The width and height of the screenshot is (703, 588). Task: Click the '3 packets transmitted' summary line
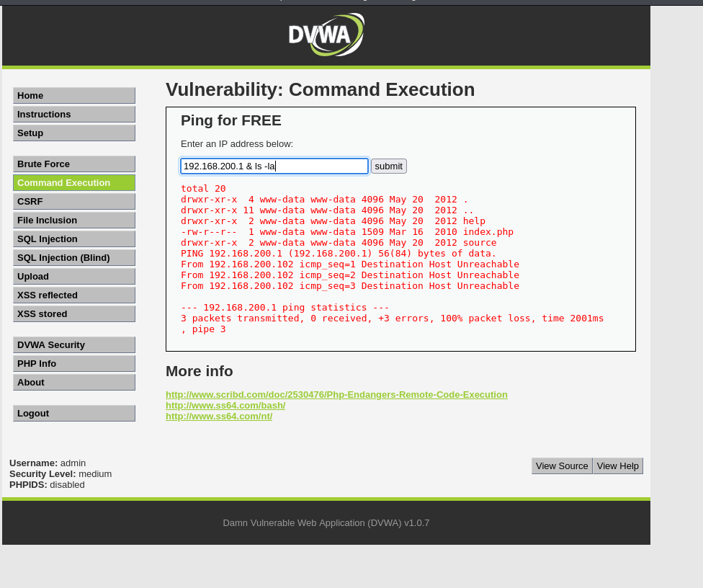393,318
